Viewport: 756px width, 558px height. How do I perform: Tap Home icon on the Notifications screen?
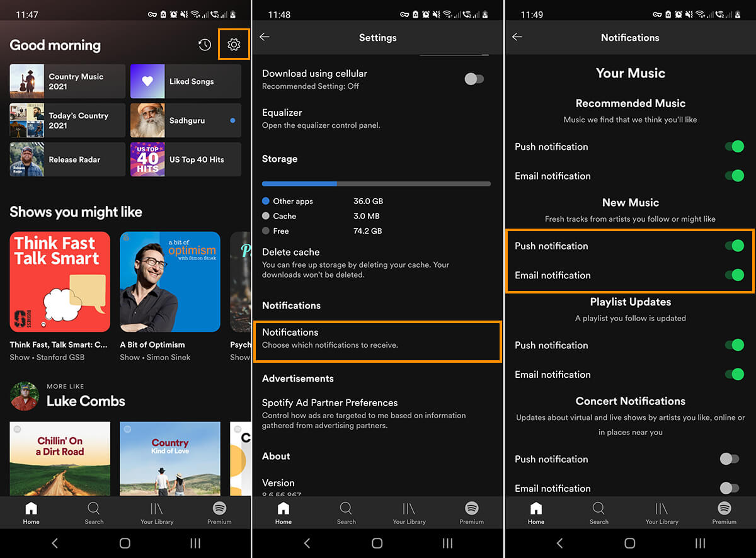tap(536, 508)
